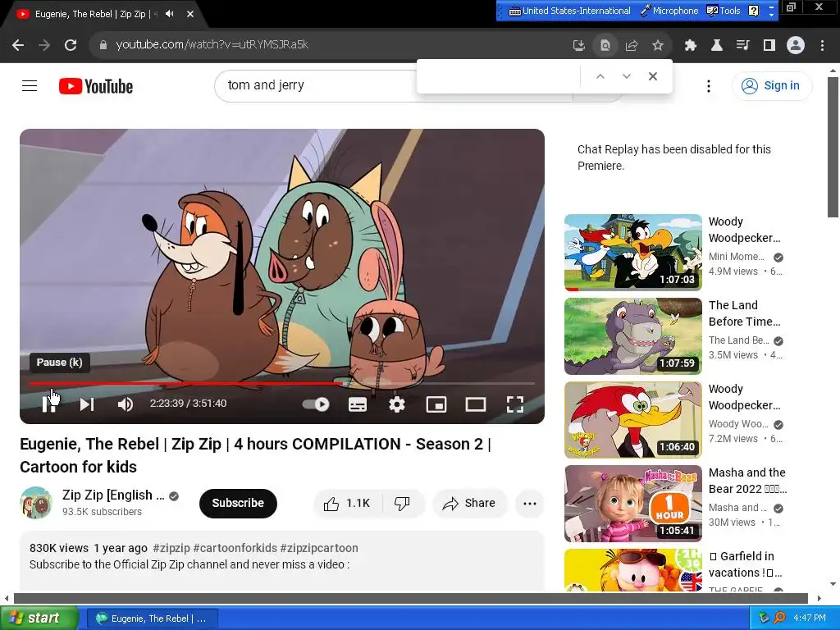Viewport: 840px width, 630px height.
Task: Toggle the autoplay switch in player
Action: 316,404
